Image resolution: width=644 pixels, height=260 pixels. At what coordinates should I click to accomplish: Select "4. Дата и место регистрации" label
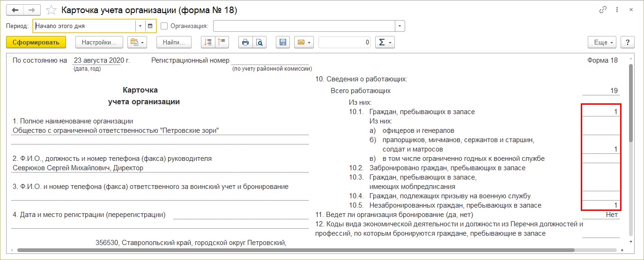pos(89,215)
